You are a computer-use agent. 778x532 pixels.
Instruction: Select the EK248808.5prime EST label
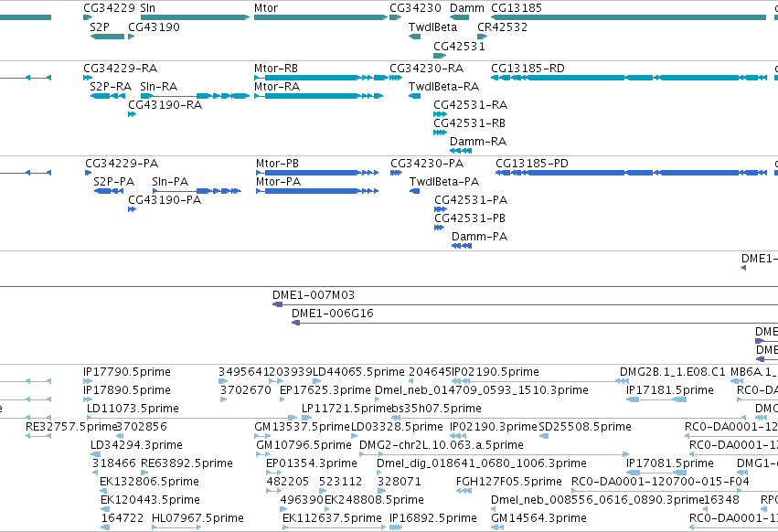point(374,500)
